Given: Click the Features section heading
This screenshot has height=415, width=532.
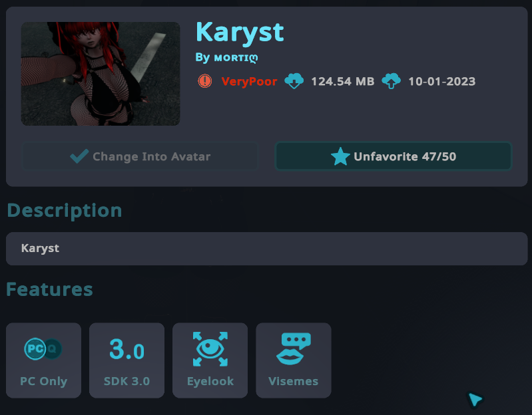Looking at the screenshot, I should pos(49,289).
